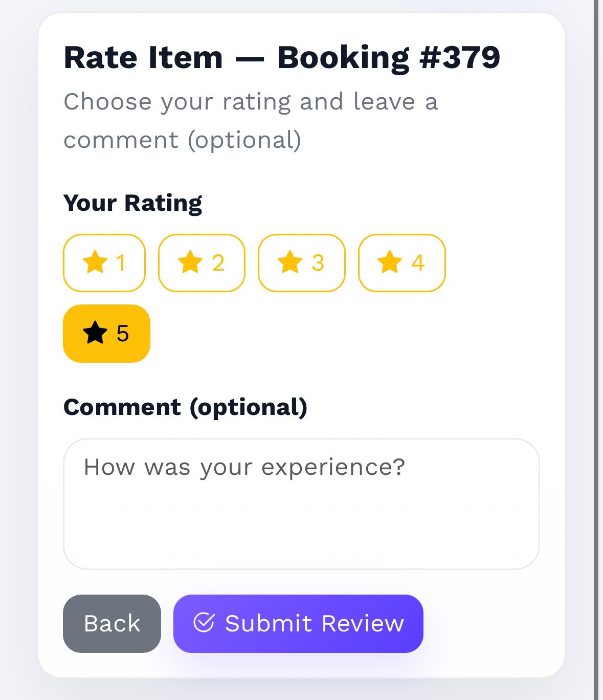This screenshot has height=700, width=603.
Task: Click the black star in highlighted rating 5
Action: click(x=95, y=334)
